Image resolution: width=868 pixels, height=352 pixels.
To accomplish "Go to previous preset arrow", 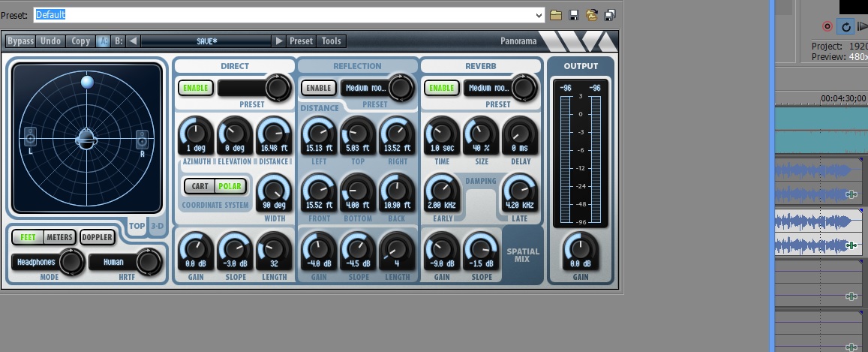I will pyautogui.click(x=133, y=41).
